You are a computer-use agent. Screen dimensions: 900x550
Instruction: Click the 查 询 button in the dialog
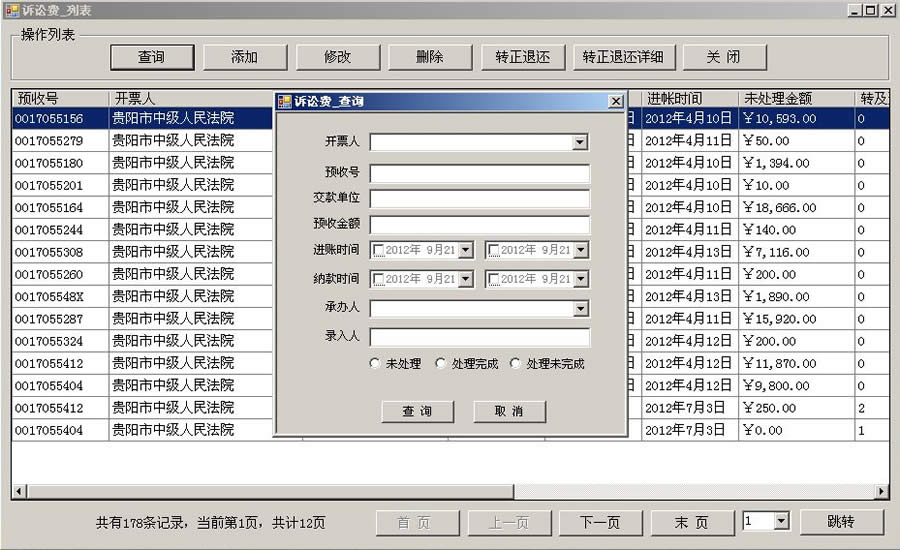click(x=417, y=411)
